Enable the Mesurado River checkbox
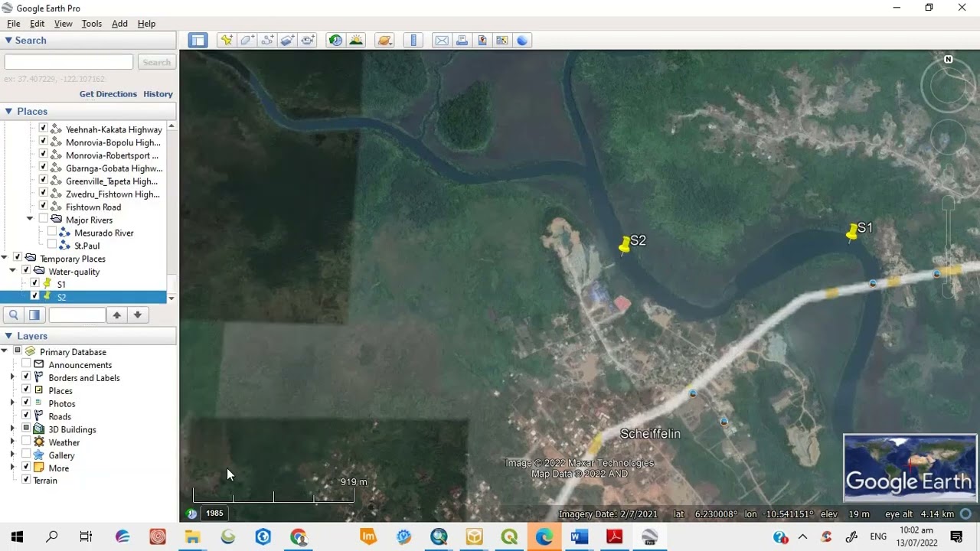This screenshot has height=551, width=980. [51, 232]
